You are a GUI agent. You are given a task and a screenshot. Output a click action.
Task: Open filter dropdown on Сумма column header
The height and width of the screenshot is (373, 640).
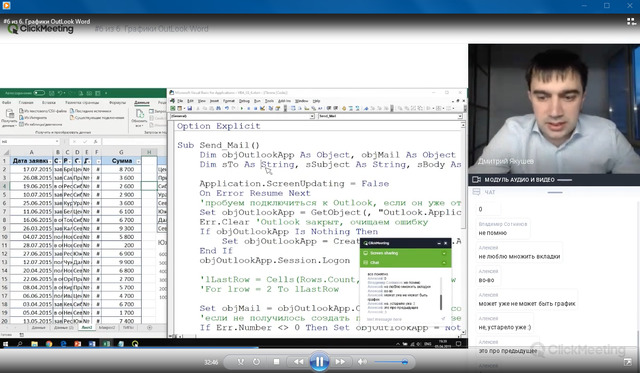click(x=138, y=161)
